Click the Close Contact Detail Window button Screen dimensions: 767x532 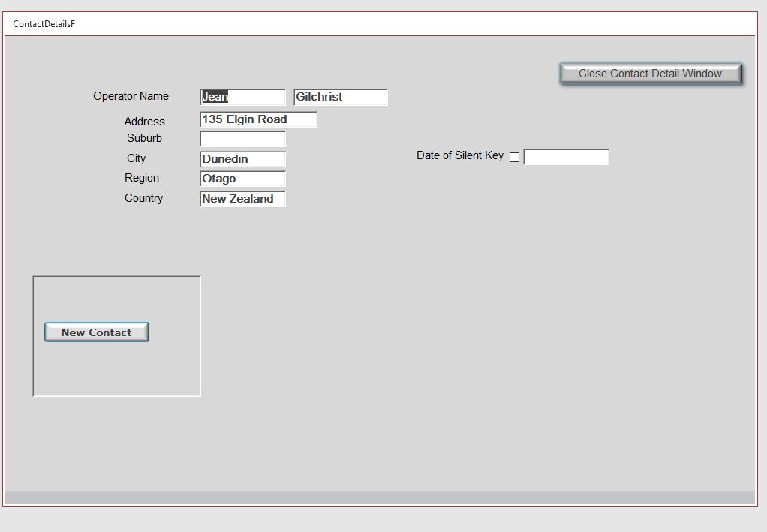[650, 74]
